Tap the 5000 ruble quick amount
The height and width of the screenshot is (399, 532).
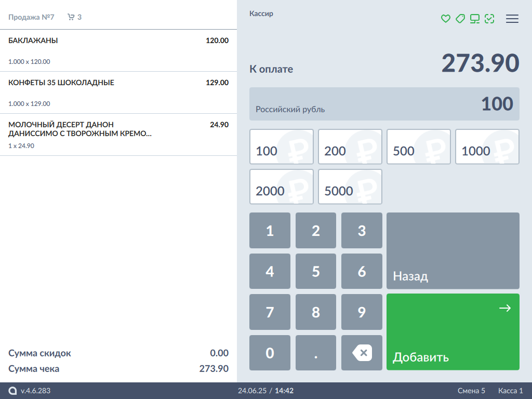point(350,187)
